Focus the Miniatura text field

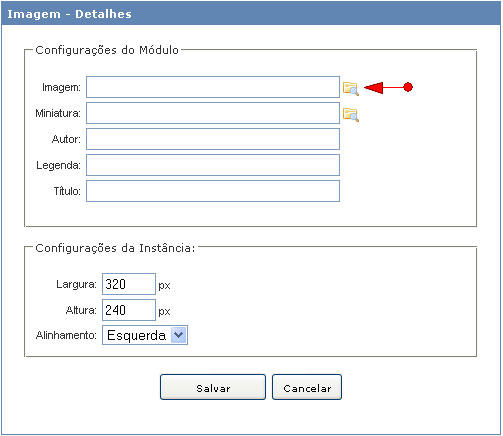click(213, 113)
